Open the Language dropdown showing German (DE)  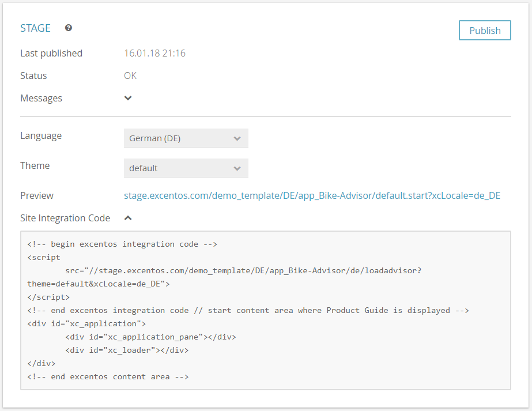click(x=186, y=138)
